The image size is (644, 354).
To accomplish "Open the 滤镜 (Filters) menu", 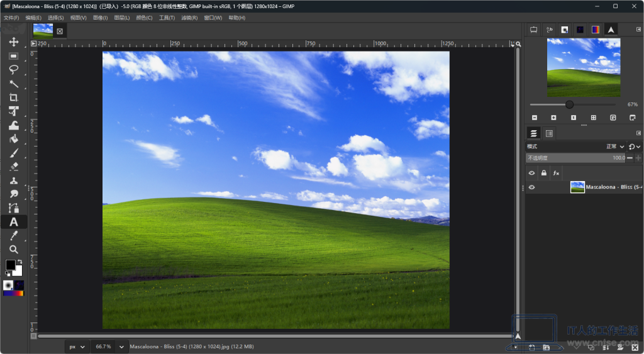I will [189, 18].
